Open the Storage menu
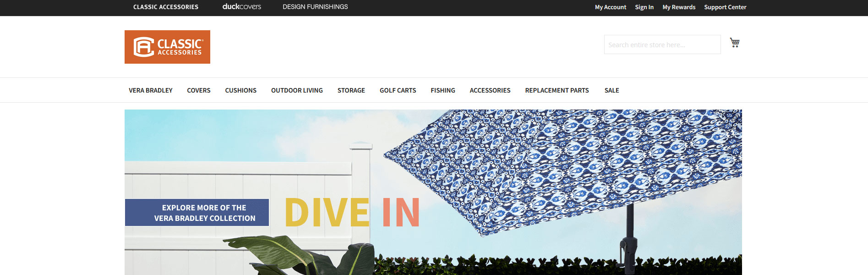 click(x=351, y=90)
